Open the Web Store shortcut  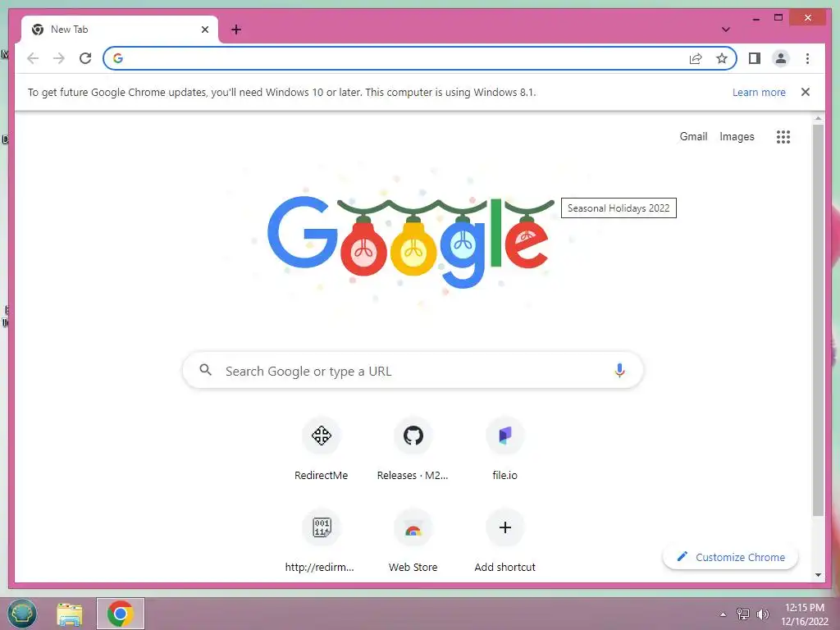click(413, 541)
